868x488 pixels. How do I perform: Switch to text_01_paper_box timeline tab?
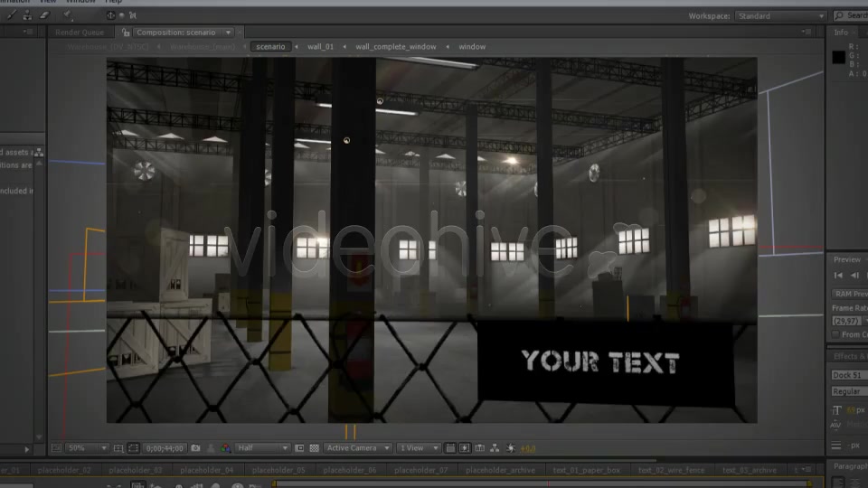586,470
